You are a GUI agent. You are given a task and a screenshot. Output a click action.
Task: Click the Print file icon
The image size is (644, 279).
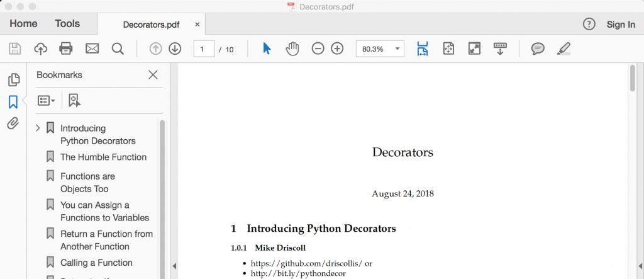click(x=65, y=48)
